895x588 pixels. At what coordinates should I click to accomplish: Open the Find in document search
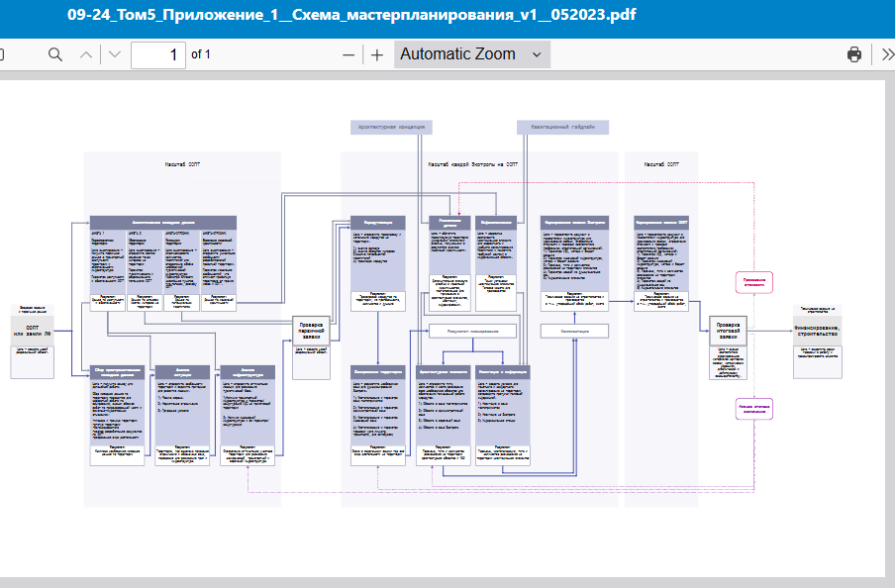point(55,54)
